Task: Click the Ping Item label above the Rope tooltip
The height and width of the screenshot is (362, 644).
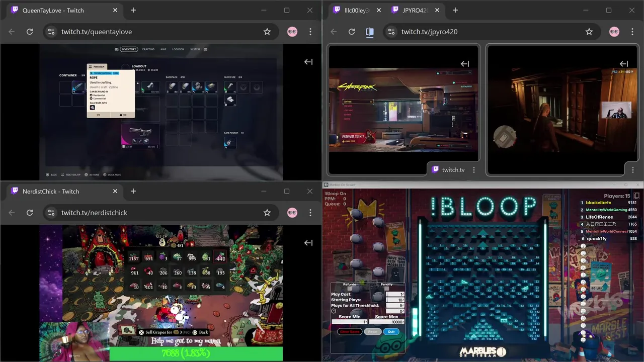Action: [97, 66]
